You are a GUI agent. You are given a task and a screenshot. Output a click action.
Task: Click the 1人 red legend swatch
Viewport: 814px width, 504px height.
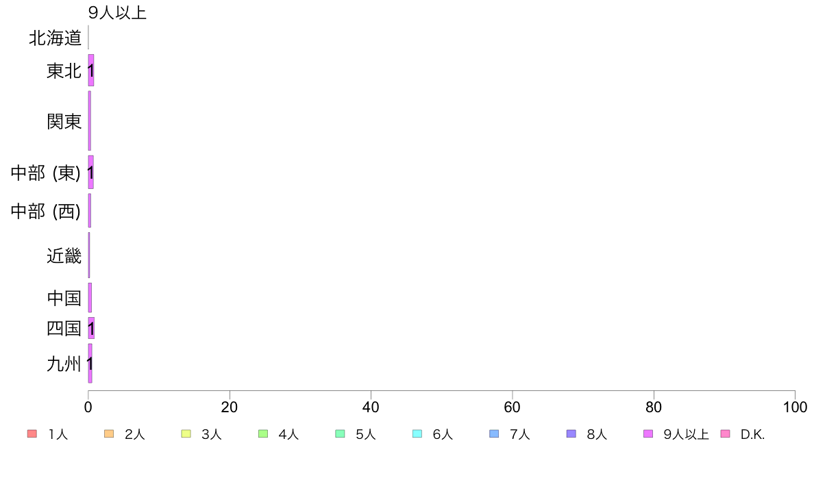[32, 434]
